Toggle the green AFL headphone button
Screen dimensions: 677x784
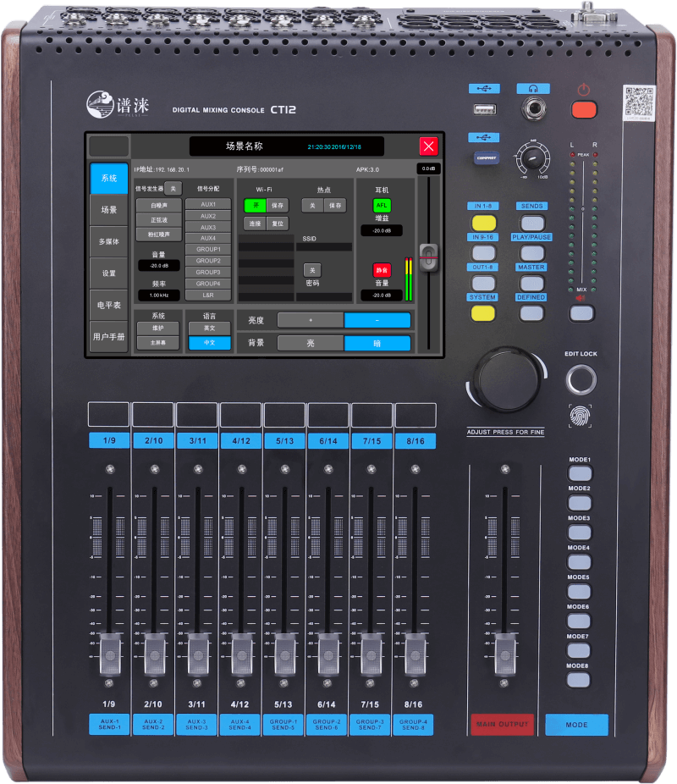(x=382, y=205)
